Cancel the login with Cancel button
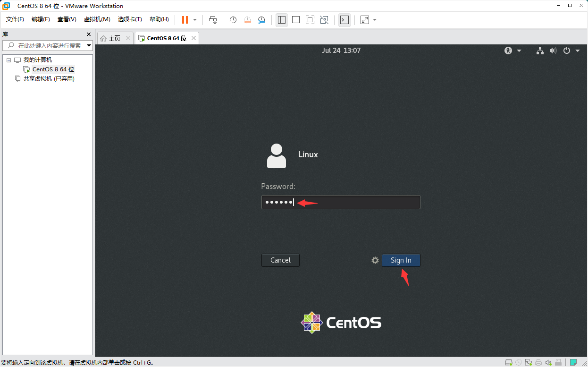Viewport: 588px width, 367px height. 280,260
